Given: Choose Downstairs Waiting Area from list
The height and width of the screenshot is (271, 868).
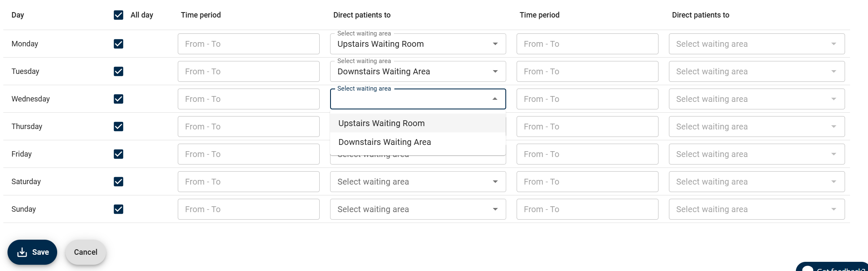Looking at the screenshot, I should [x=384, y=142].
